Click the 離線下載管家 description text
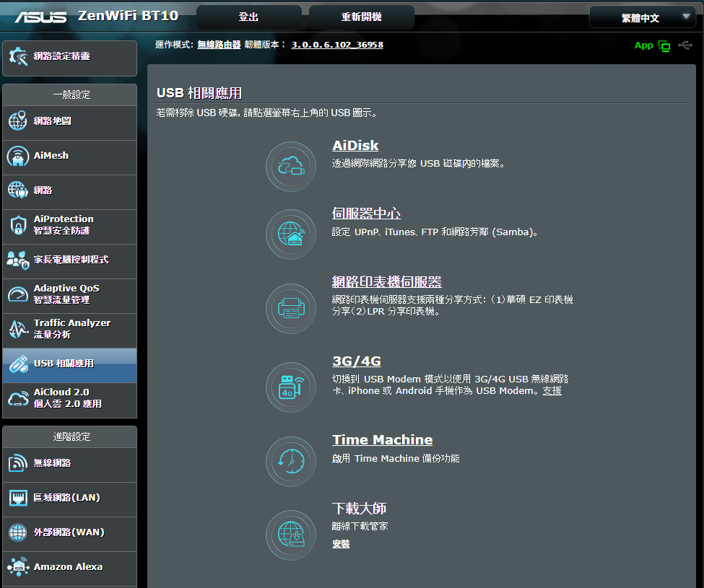The width and height of the screenshot is (704, 588). 360,526
